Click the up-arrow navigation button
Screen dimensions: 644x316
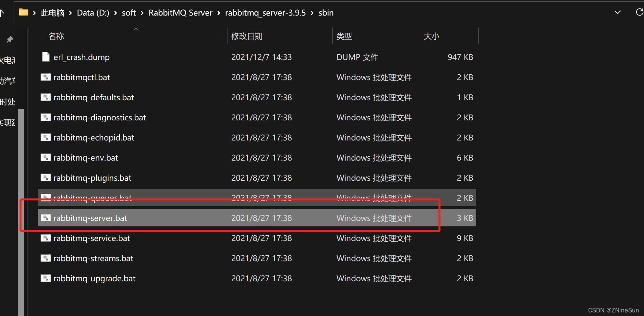coord(2,13)
